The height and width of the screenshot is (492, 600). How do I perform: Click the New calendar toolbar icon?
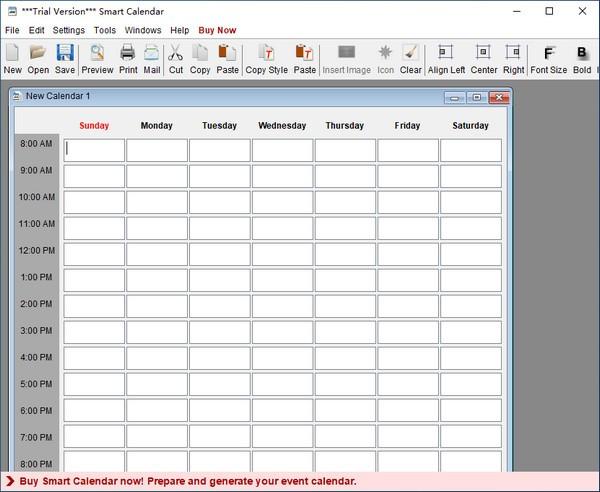pos(12,58)
